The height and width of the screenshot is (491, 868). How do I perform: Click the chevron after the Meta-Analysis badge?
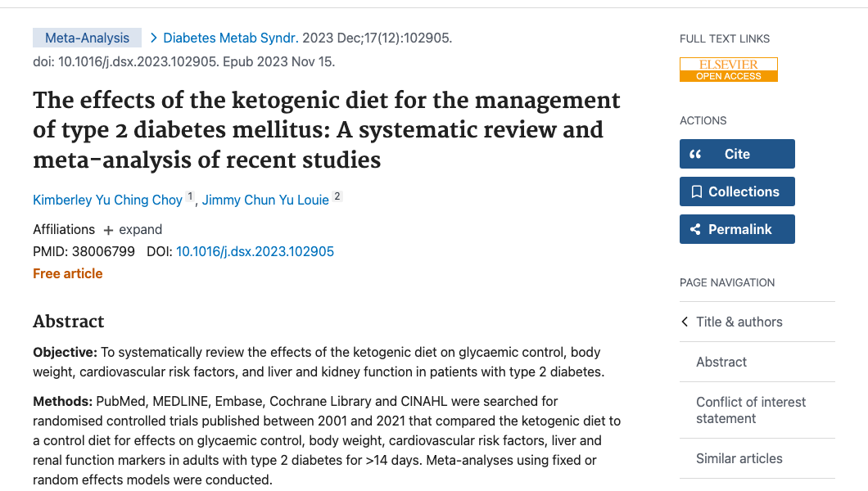152,37
